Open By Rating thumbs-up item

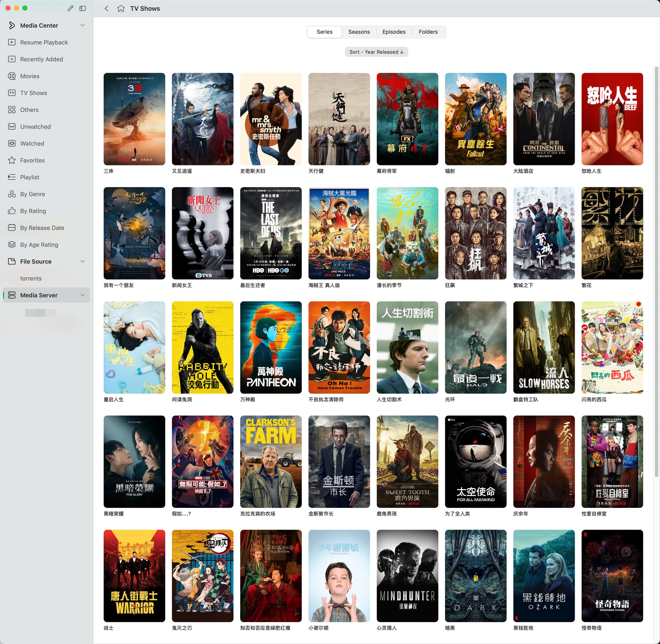(x=33, y=211)
